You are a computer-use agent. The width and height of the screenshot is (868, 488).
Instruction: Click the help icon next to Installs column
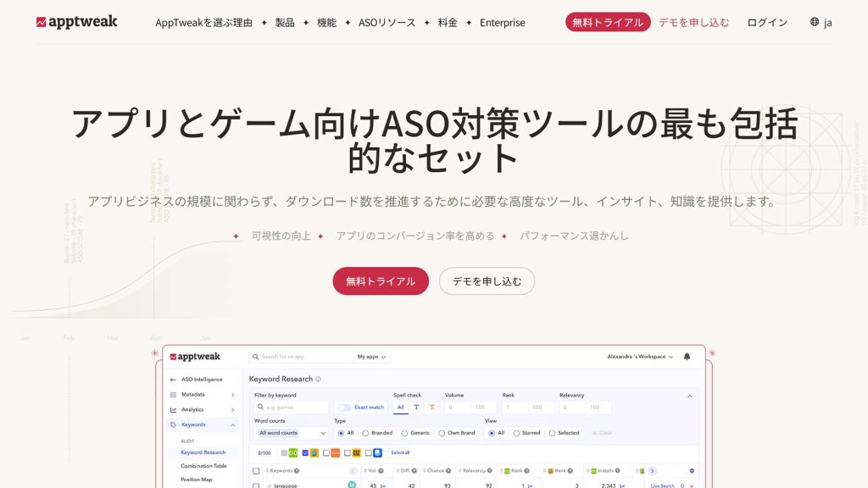(617, 471)
